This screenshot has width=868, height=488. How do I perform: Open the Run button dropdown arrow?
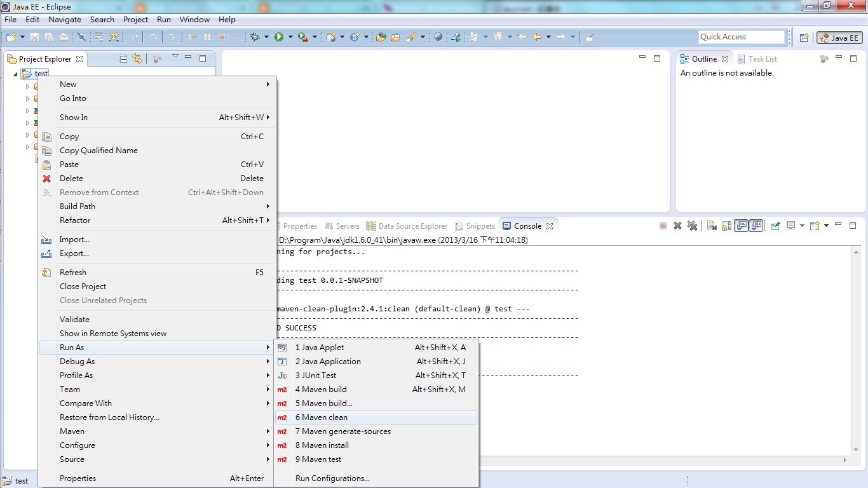290,37
